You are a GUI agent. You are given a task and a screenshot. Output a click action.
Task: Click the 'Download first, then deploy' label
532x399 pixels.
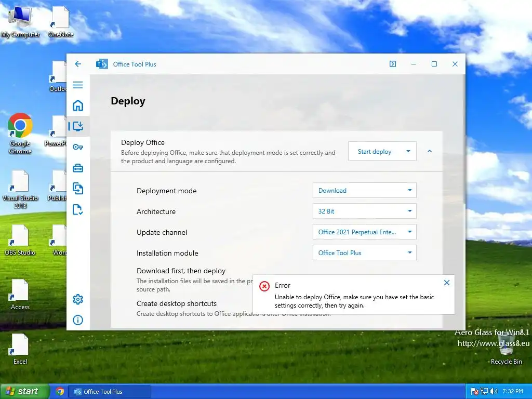click(x=181, y=271)
